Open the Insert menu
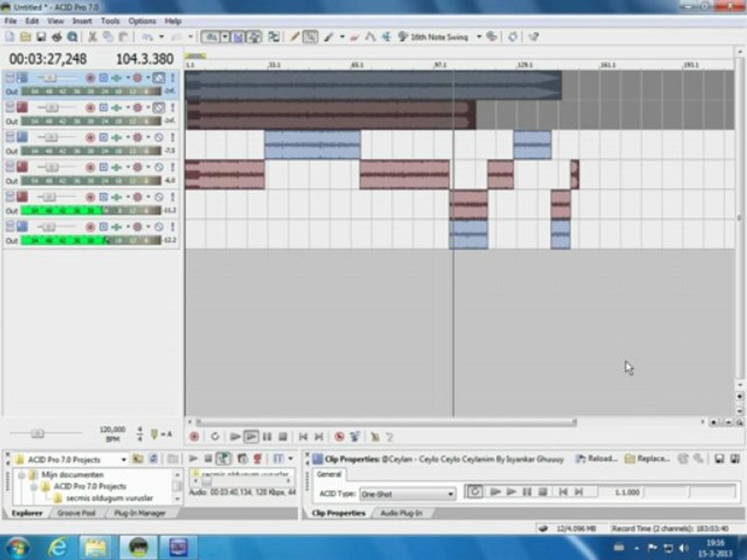The width and height of the screenshot is (747, 560). tap(82, 21)
